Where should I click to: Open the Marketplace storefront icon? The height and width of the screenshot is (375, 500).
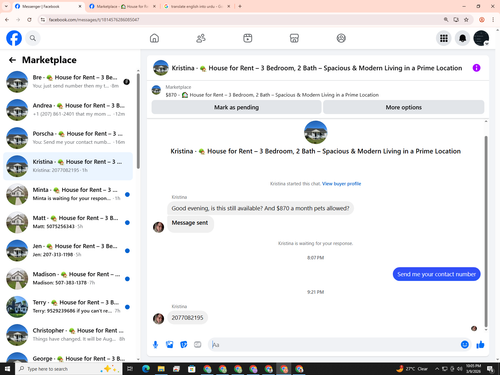coord(294,38)
